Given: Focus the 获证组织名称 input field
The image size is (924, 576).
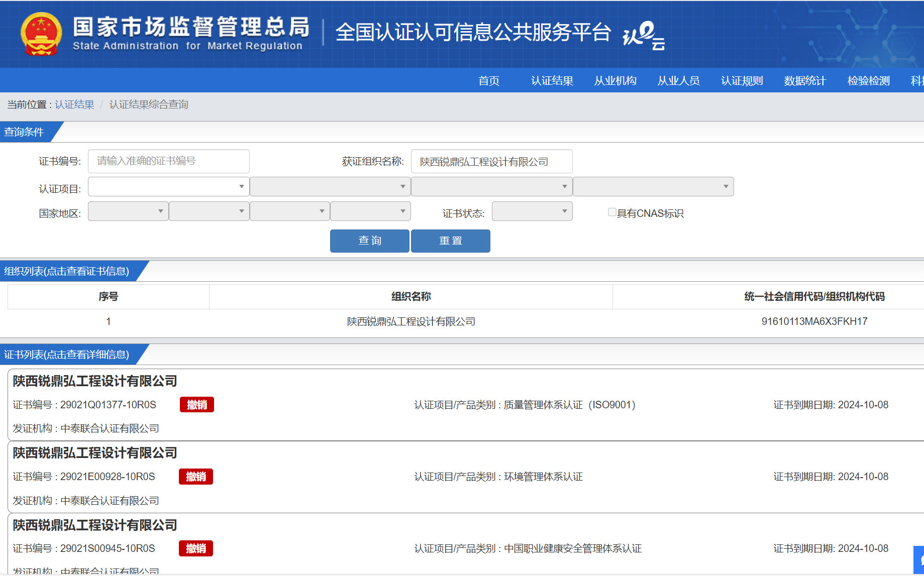Looking at the screenshot, I should [492, 161].
